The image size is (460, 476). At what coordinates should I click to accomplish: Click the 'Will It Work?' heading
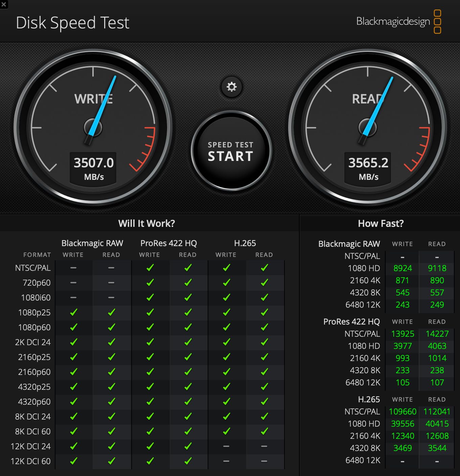point(146,223)
